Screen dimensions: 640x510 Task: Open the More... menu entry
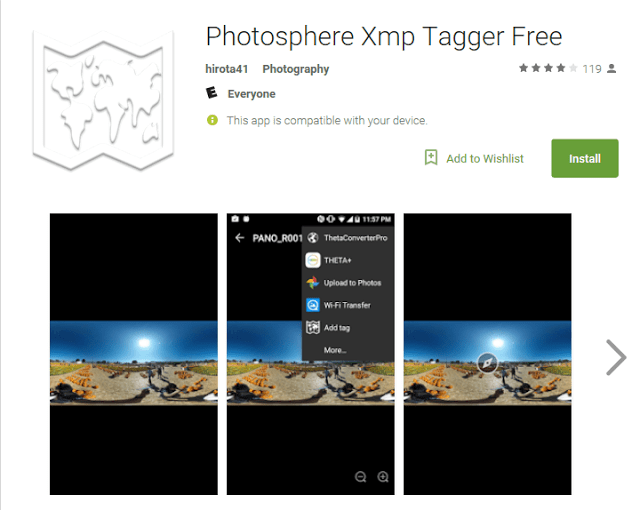[348, 350]
